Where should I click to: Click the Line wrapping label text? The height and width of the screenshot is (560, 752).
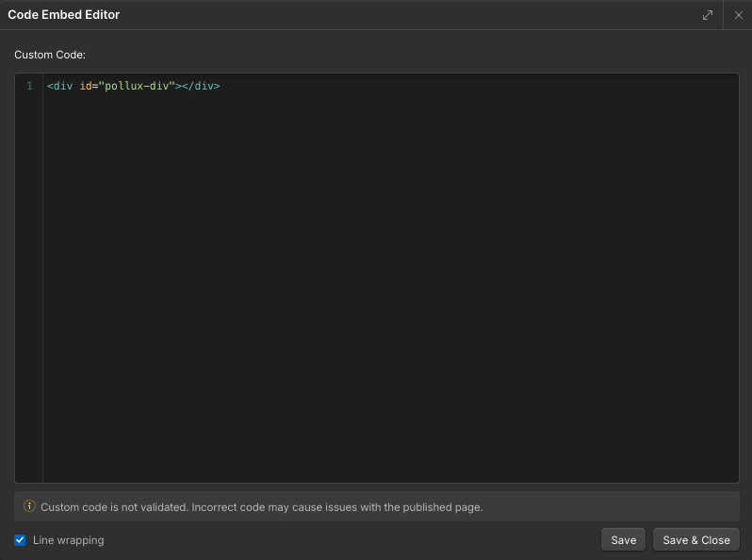[68, 540]
